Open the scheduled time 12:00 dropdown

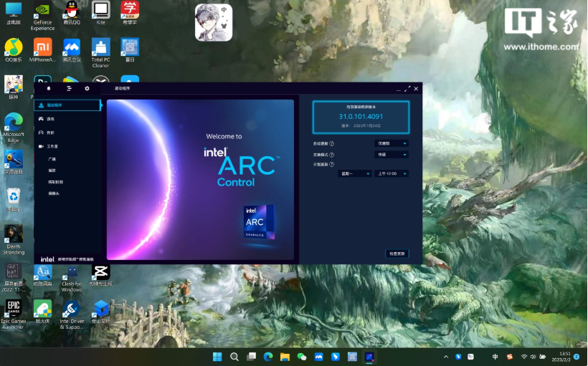[x=392, y=173]
